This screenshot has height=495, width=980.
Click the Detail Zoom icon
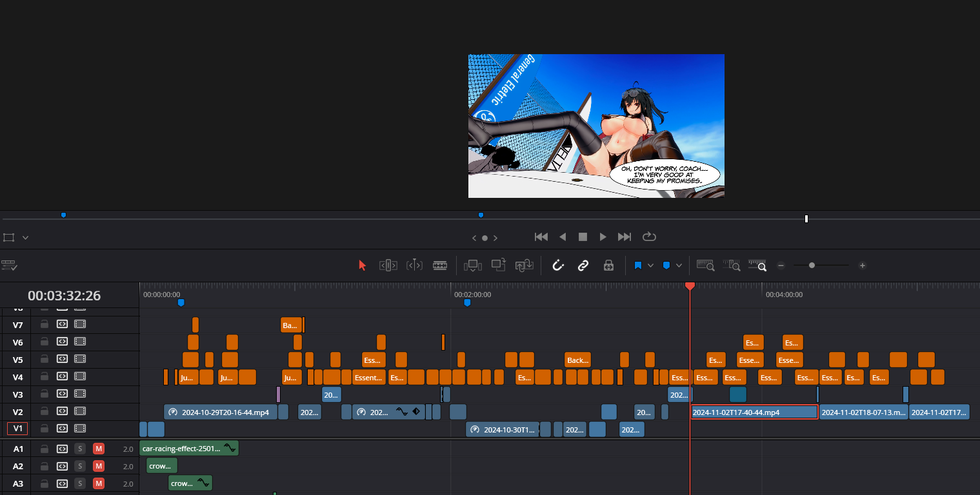[732, 266]
